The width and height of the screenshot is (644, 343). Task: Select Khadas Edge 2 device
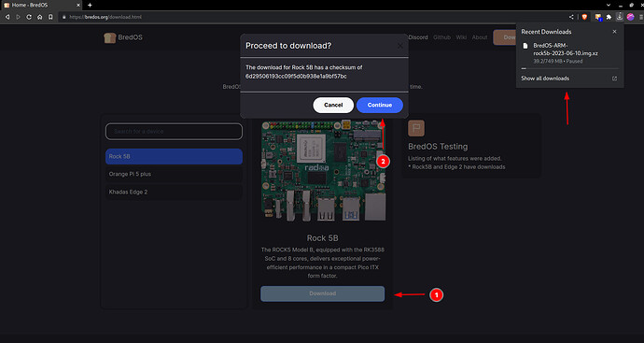coord(174,192)
